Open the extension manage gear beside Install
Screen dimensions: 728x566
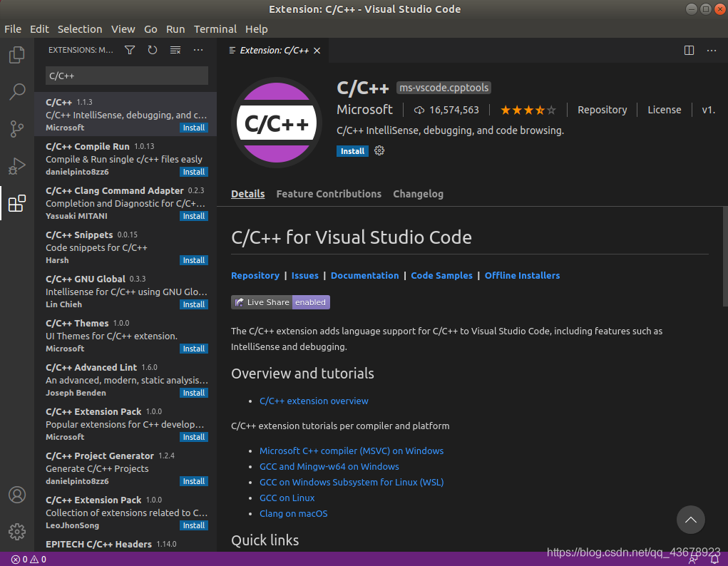coord(379,150)
